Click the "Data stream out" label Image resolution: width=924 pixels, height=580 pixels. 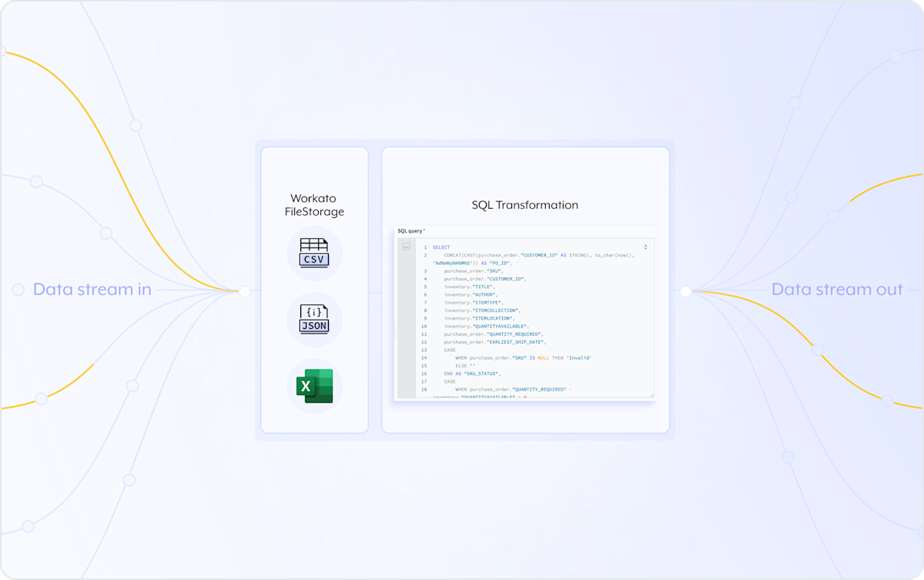point(837,290)
